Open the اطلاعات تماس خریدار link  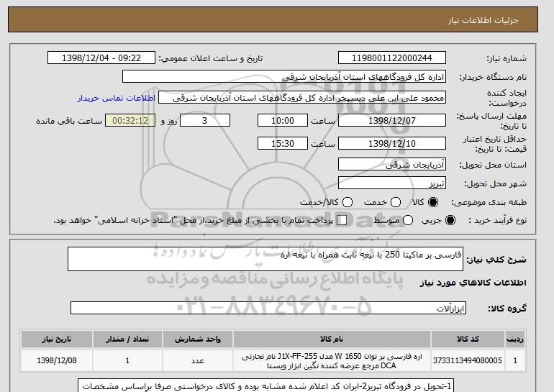click(117, 98)
